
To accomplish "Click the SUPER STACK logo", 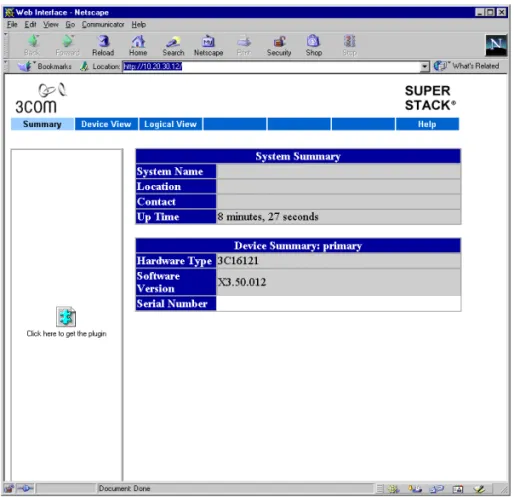I will [430, 98].
